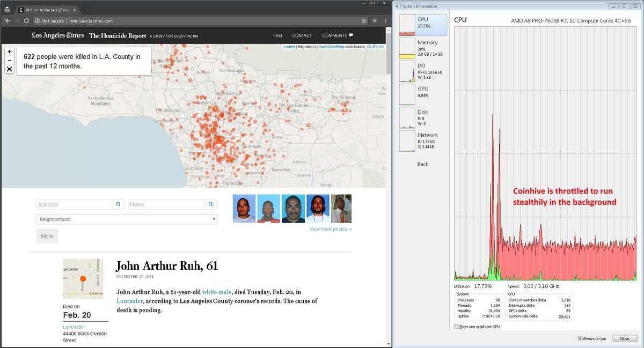Click the Uptime 7:10:45:20 value
644x348 pixels.
tap(490, 316)
